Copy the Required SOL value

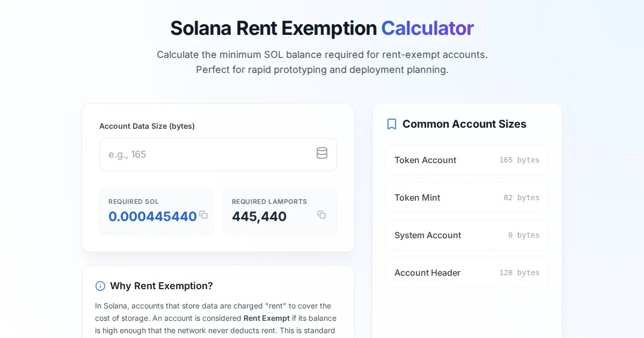pos(203,215)
